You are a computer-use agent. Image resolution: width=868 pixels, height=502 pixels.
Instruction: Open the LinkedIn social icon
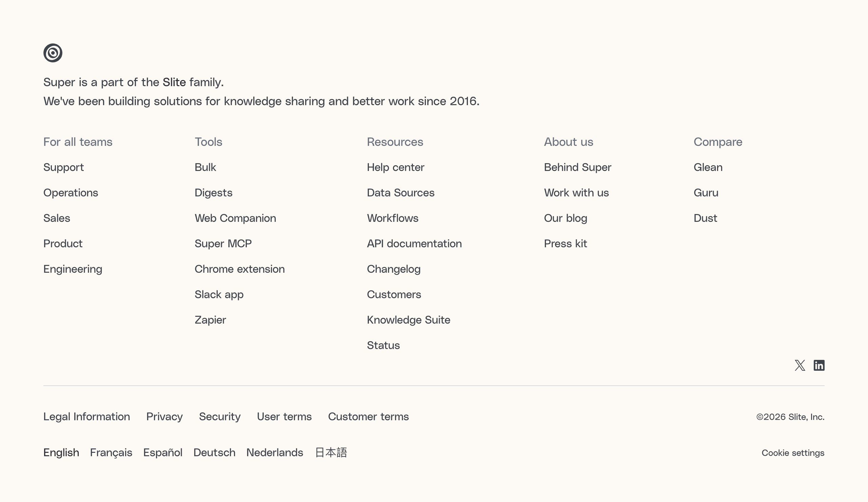click(x=819, y=365)
